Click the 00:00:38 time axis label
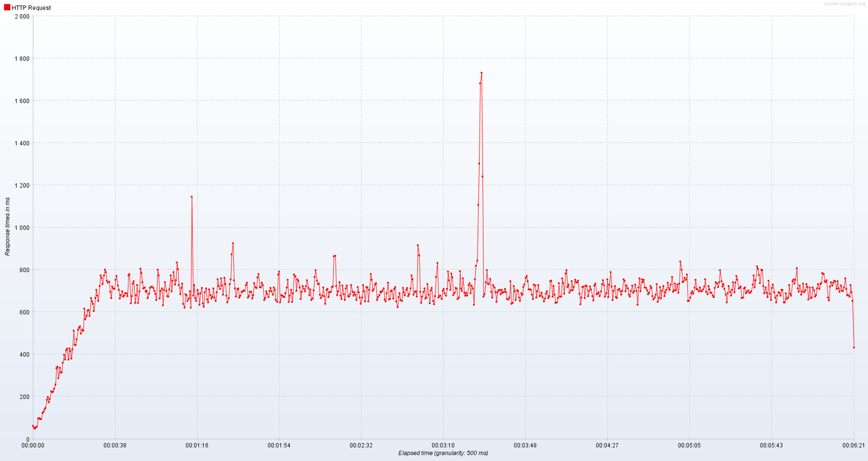Screen dimensions: 868x461 [114, 445]
